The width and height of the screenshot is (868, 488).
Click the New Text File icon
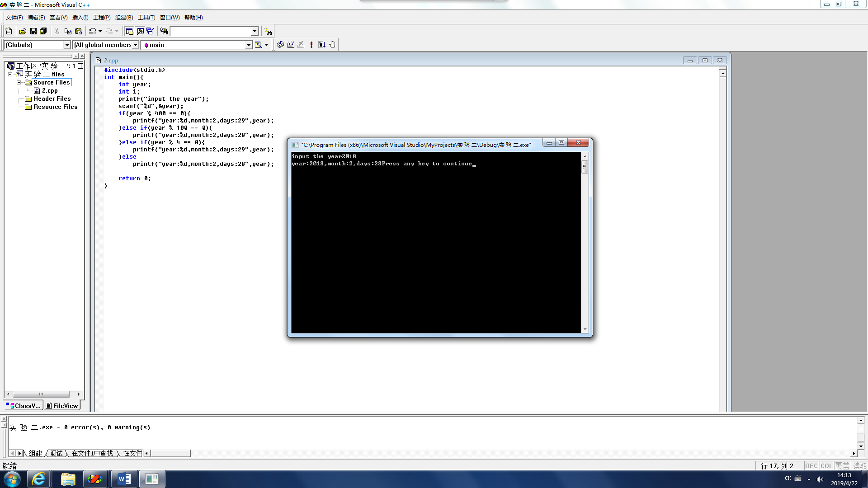[x=9, y=31]
